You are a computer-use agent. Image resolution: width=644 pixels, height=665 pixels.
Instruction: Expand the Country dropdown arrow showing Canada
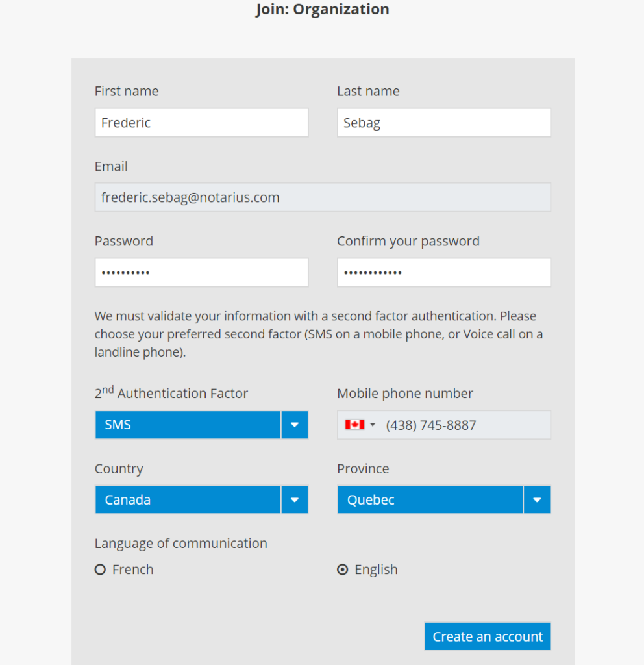click(295, 500)
